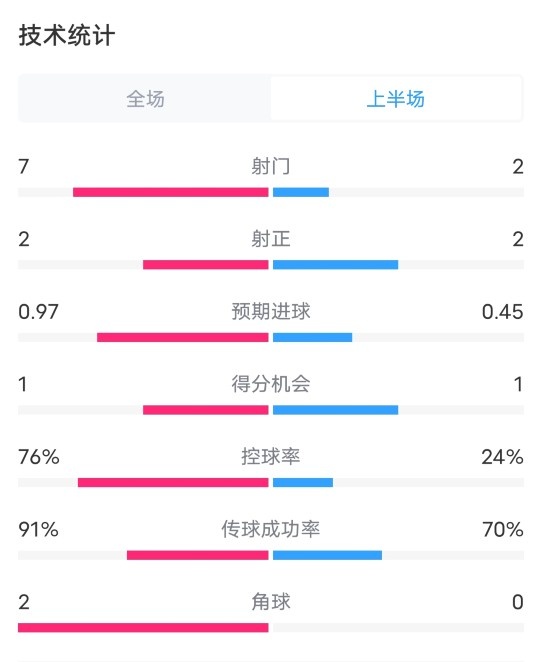
Task: Switch to the 全场 tab
Action: [145, 99]
